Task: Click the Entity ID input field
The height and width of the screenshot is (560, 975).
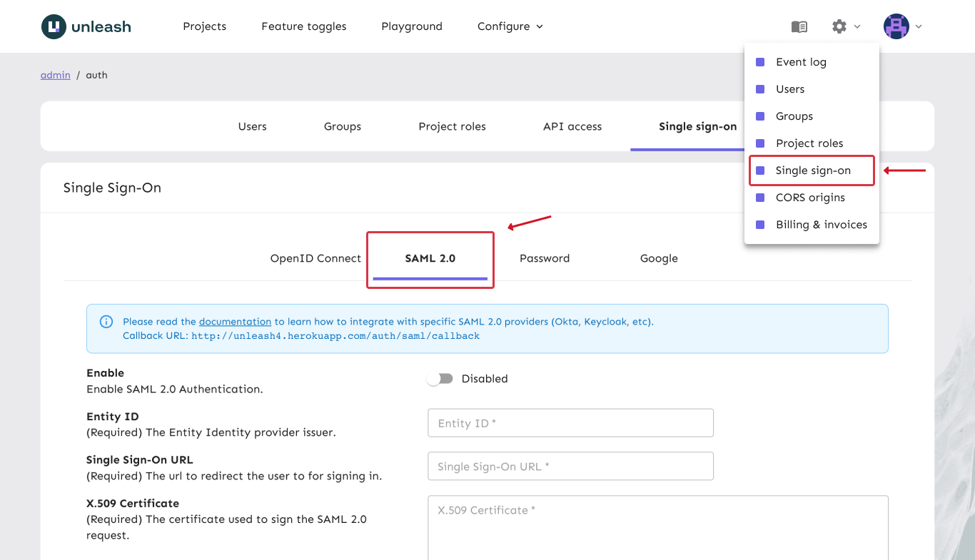Action: [x=570, y=422]
